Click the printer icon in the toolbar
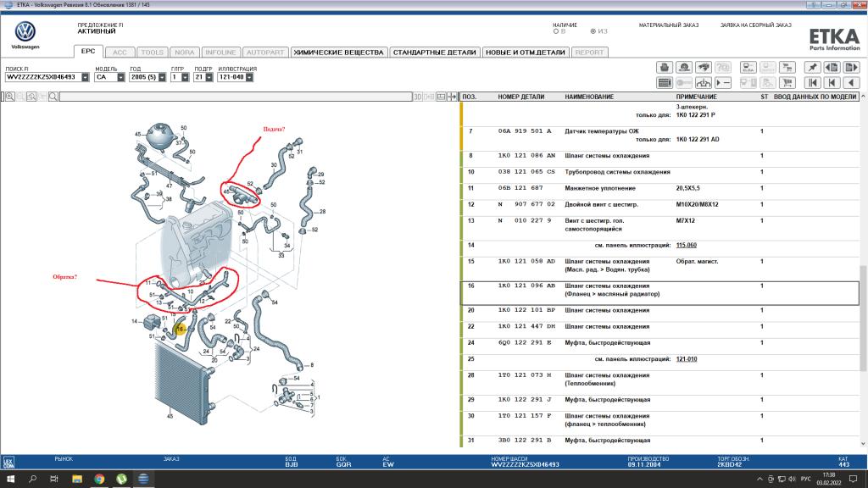This screenshot has width=868, height=488. click(x=665, y=68)
